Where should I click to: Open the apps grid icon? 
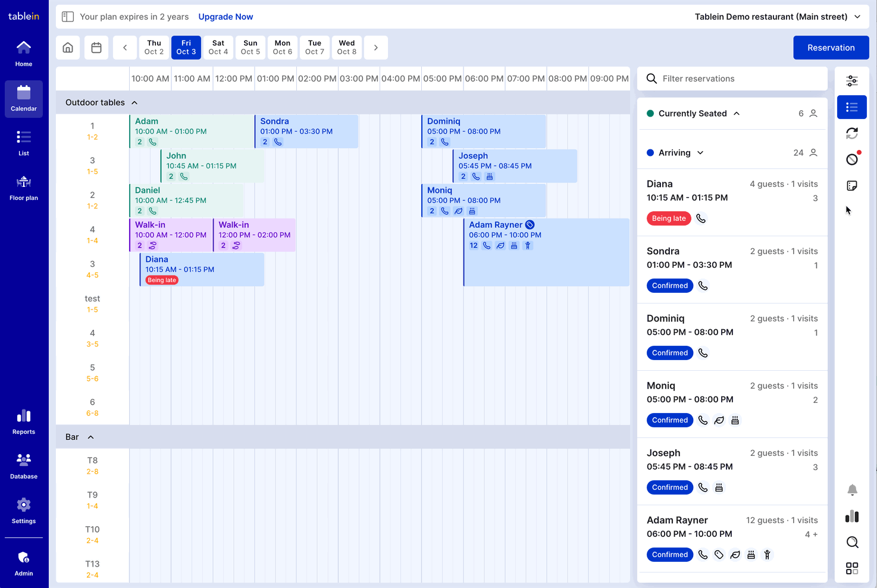tap(852, 568)
